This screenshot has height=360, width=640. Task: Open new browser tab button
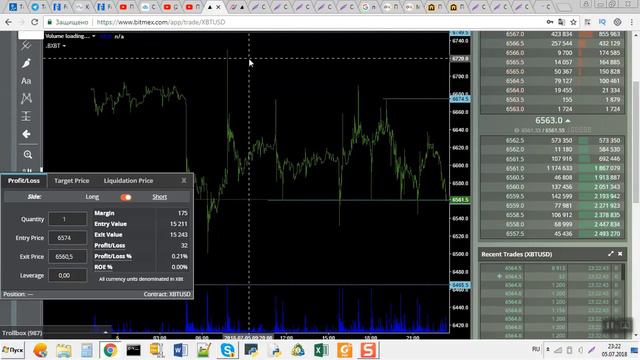pyautogui.click(x=564, y=7)
